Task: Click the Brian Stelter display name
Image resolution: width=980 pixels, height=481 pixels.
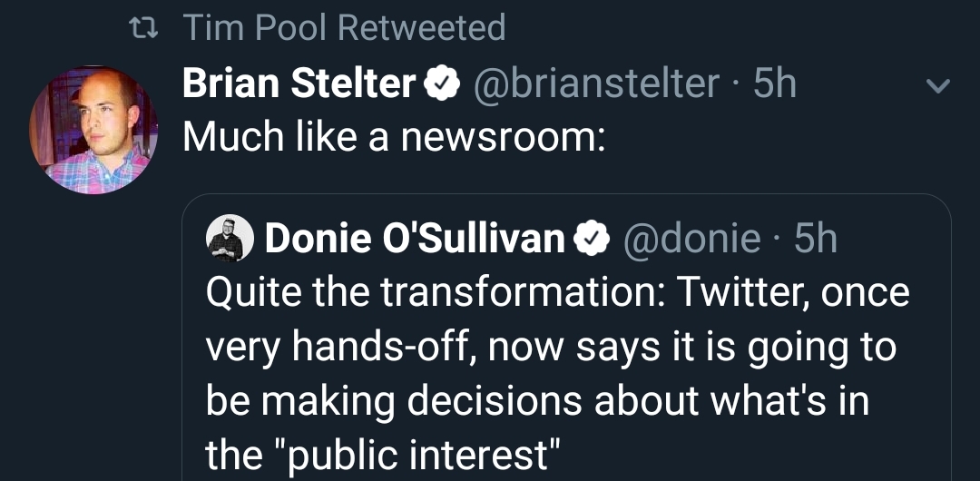Action: (299, 84)
